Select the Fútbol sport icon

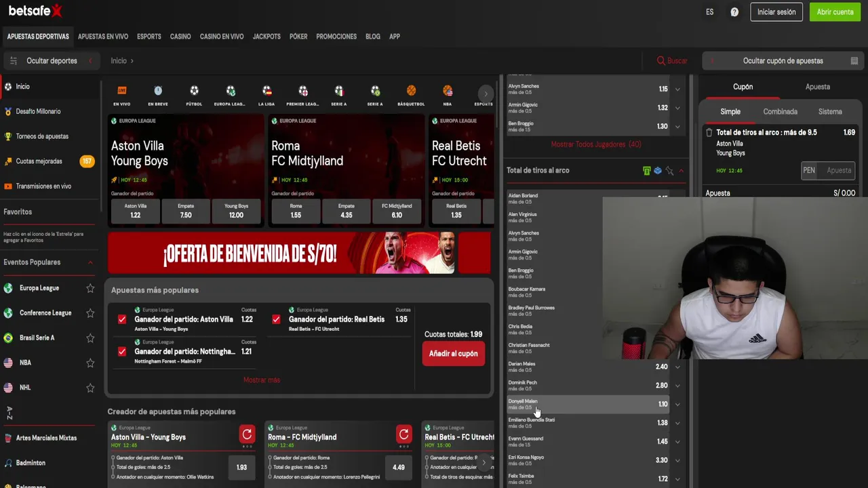point(194,91)
